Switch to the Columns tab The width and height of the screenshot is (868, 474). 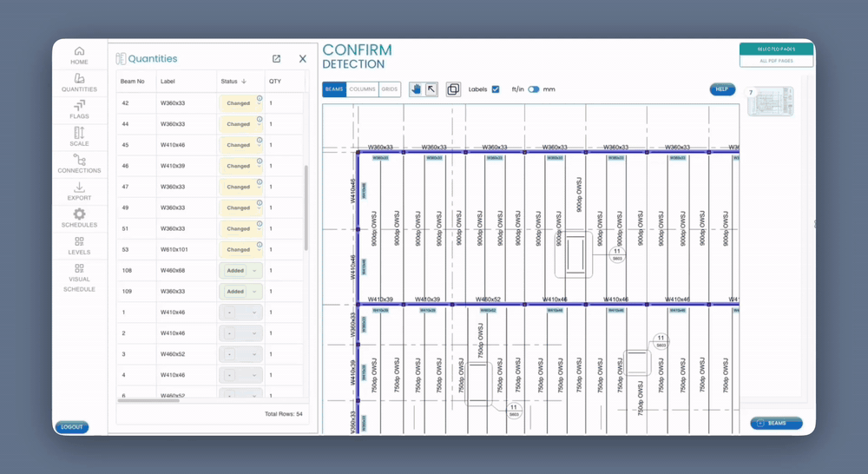362,89
